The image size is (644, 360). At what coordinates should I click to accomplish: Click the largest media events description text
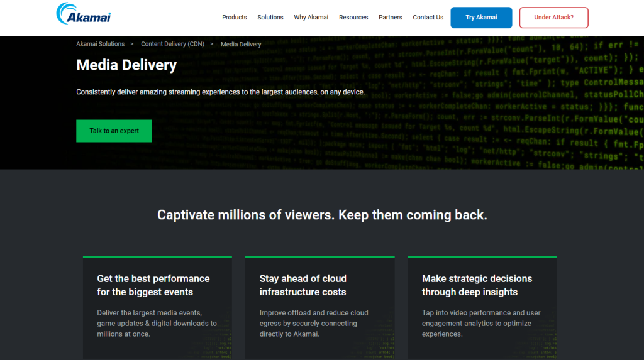pyautogui.click(x=157, y=324)
